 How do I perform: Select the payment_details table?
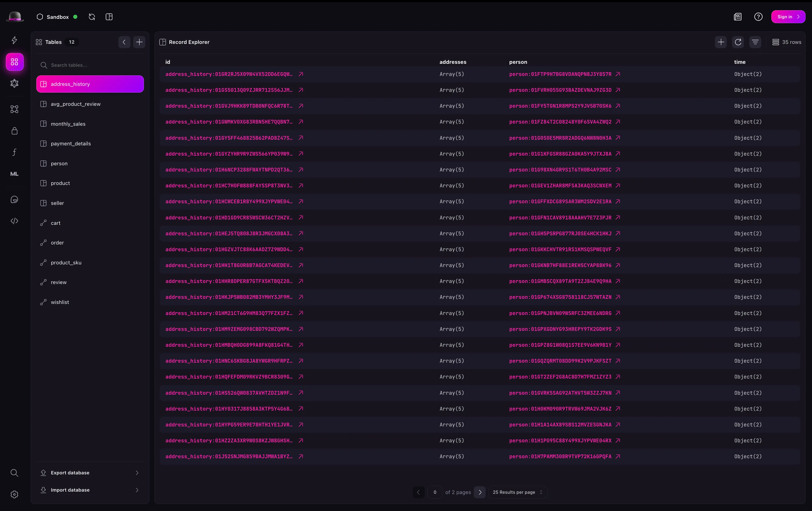point(71,144)
